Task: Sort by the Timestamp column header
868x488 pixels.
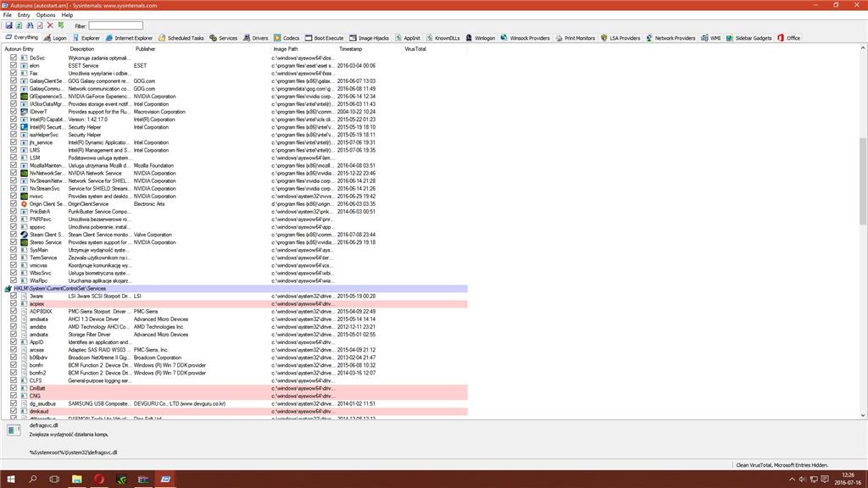Action: click(369, 48)
